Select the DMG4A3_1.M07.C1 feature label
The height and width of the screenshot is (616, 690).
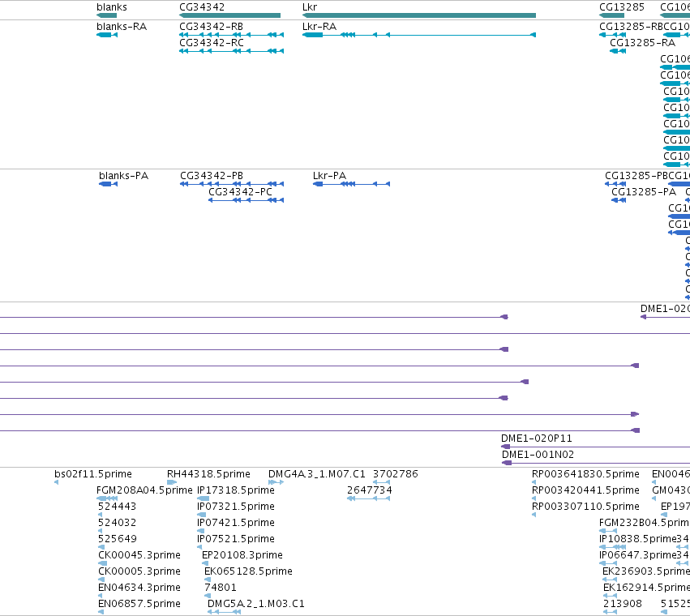click(x=317, y=474)
